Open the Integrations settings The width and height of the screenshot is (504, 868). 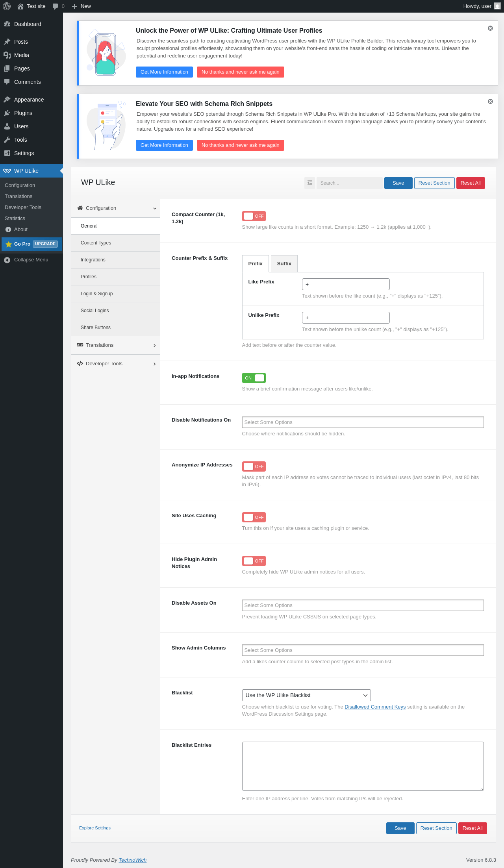pos(116,260)
